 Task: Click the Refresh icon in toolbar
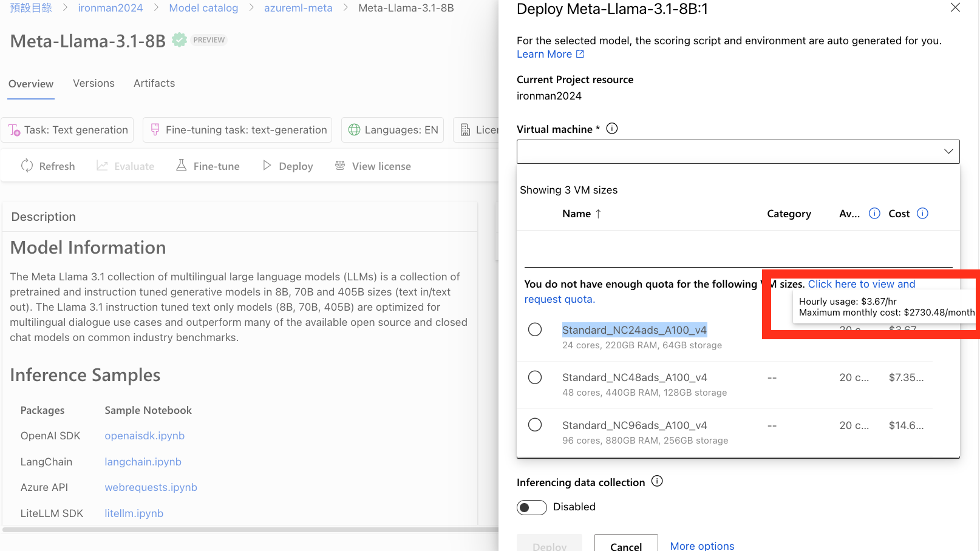(27, 166)
